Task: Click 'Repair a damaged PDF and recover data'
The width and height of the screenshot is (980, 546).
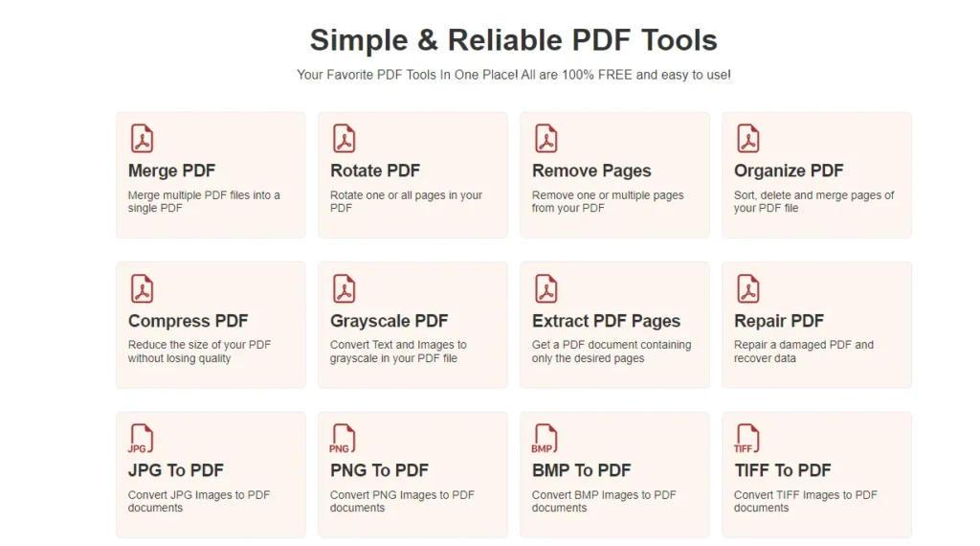Action: (x=804, y=352)
